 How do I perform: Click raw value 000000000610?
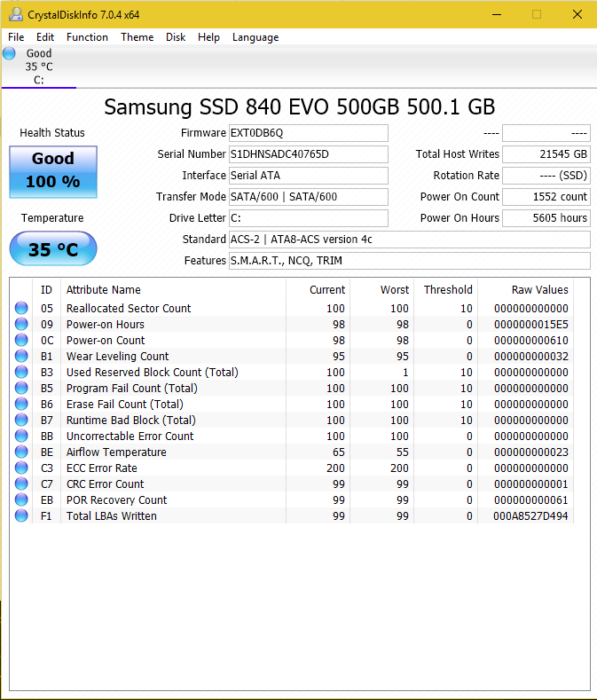pos(531,341)
